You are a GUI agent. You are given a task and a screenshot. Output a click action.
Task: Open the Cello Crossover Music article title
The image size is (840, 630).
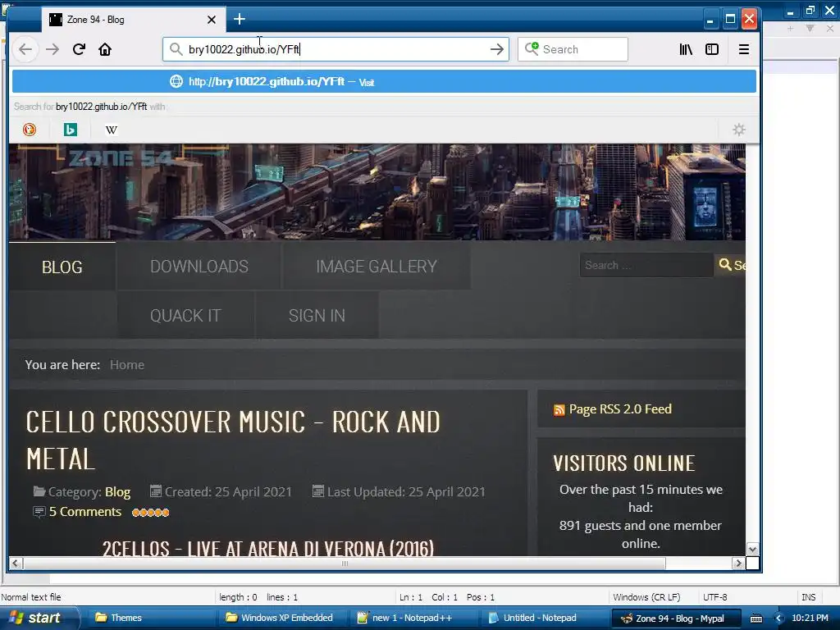[233, 441]
